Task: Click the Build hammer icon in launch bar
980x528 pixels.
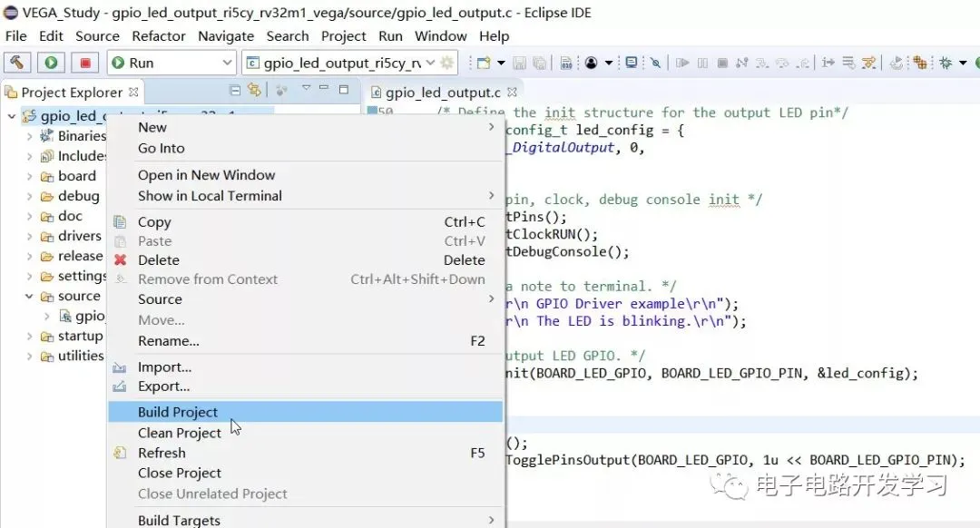Action: 17,63
